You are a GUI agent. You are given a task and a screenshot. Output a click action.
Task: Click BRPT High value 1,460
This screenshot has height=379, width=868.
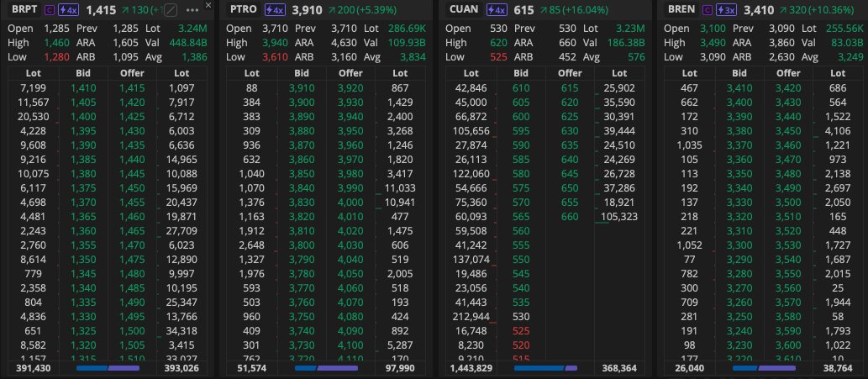click(55, 43)
